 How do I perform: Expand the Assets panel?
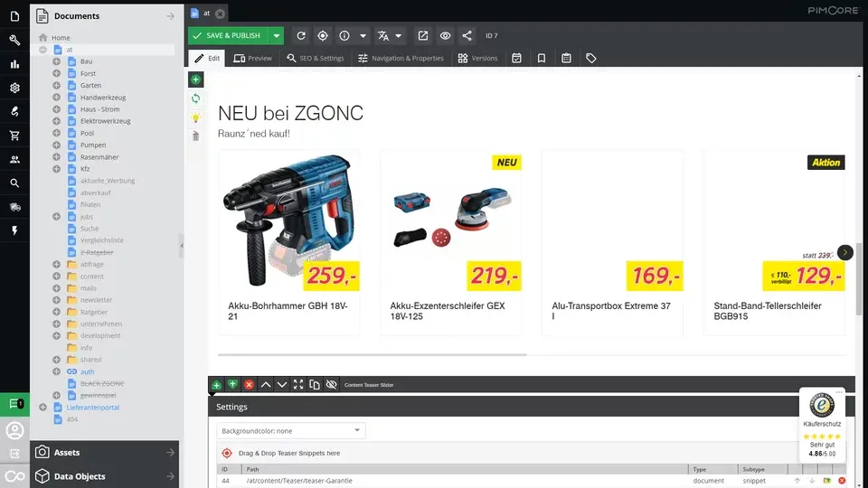pyautogui.click(x=105, y=453)
